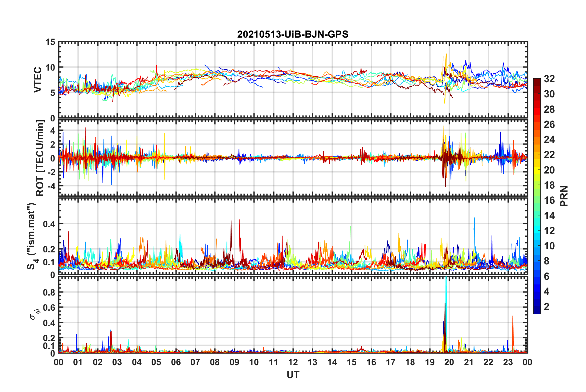Viewport: 586px width, 392px height.
Task: Click x-axis tick label 03
Action: 117,362
